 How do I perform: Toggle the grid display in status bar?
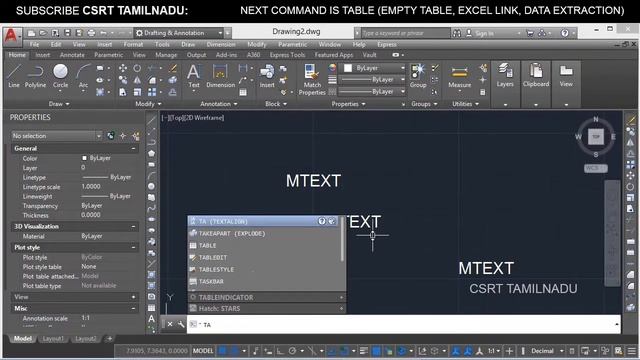222,351
